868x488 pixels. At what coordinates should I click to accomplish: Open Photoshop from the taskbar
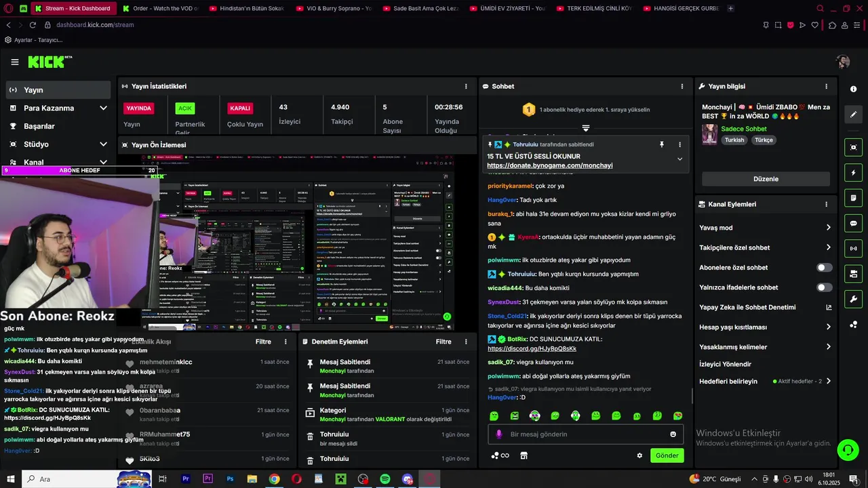pos(230,479)
